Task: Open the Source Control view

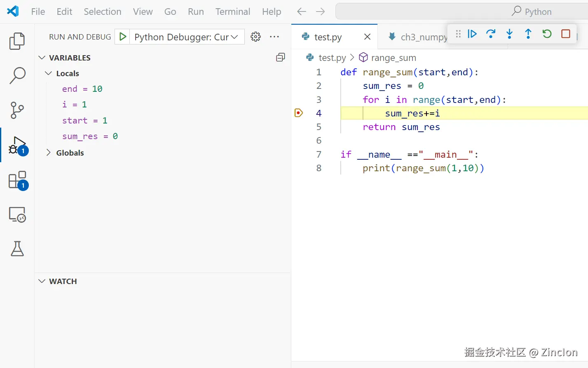Action: tap(17, 110)
